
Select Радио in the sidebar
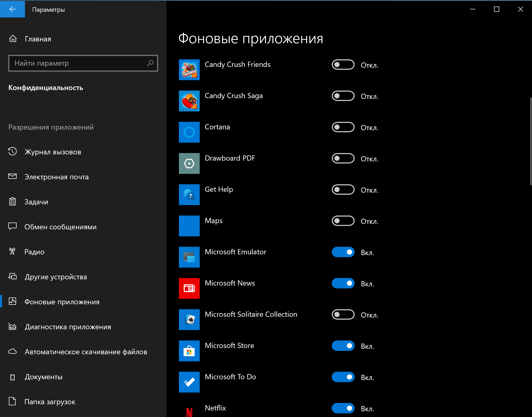[x=83, y=252]
